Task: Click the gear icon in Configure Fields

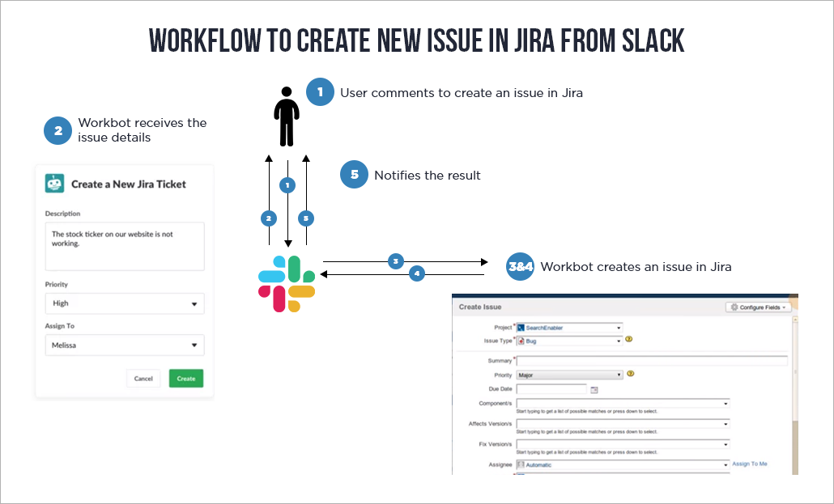Action: [x=734, y=307]
